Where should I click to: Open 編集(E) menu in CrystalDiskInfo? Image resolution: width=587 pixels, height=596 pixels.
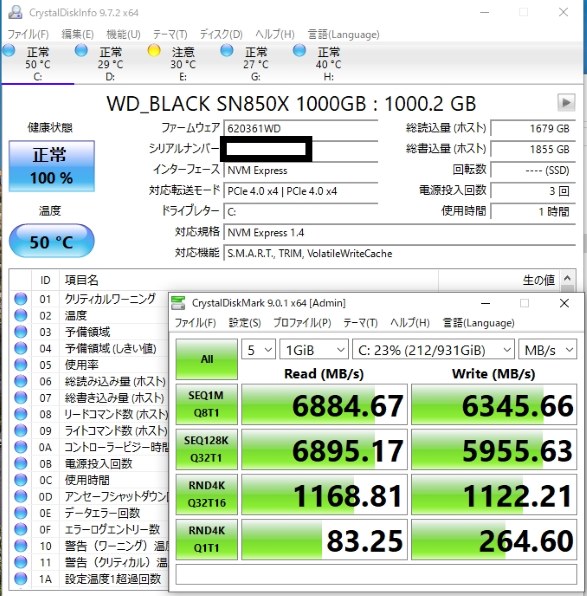(78, 34)
